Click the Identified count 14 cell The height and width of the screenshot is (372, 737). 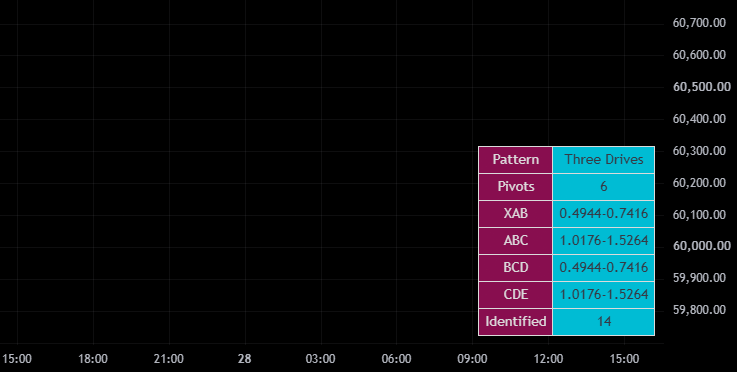(x=604, y=322)
